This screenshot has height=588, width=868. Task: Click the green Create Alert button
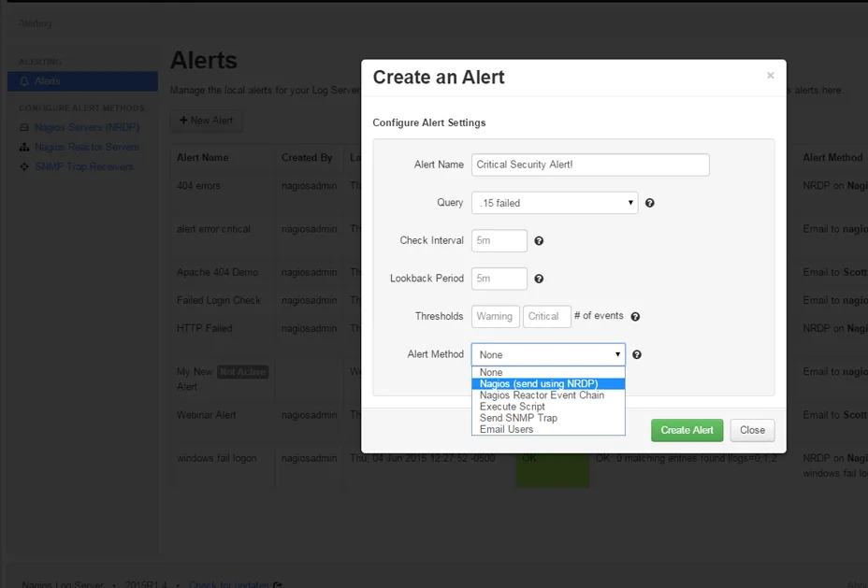(x=687, y=430)
